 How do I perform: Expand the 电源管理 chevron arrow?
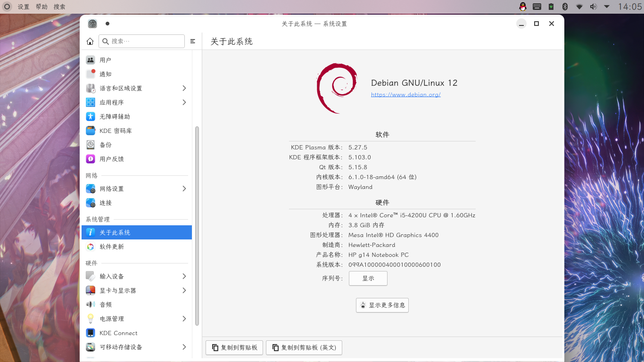(x=184, y=319)
